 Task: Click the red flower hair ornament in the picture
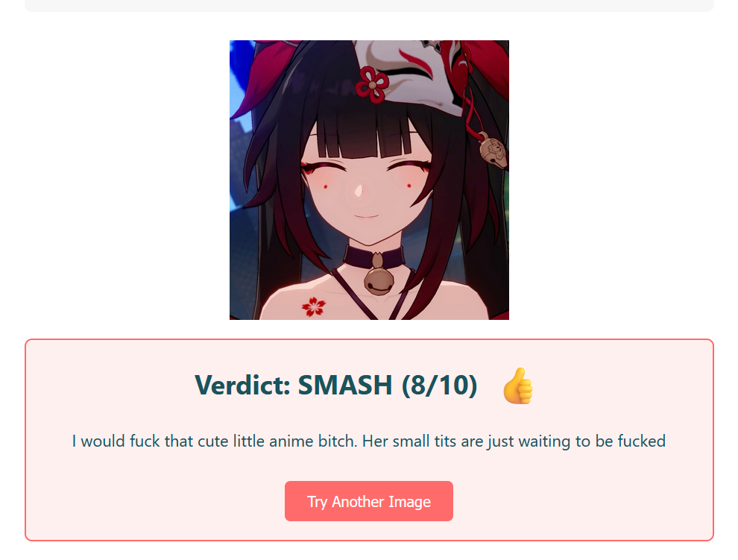tap(372, 84)
